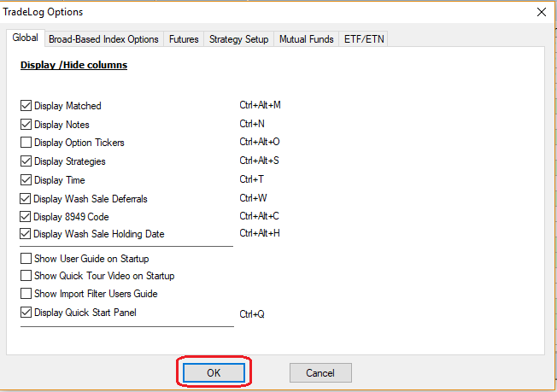The height and width of the screenshot is (392, 557).
Task: Close the TradeLog Options dialog
Action: click(x=542, y=12)
